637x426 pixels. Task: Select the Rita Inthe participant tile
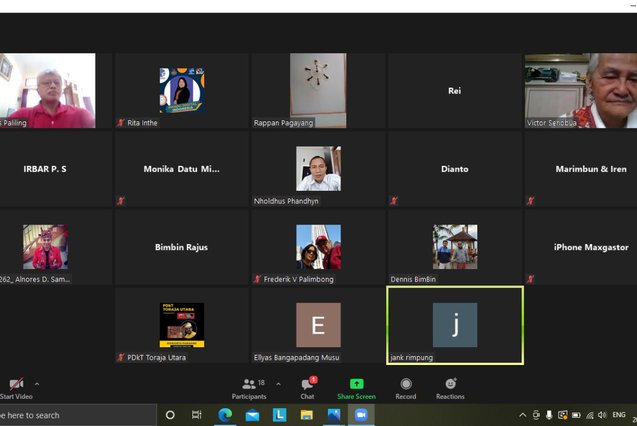[x=181, y=91]
